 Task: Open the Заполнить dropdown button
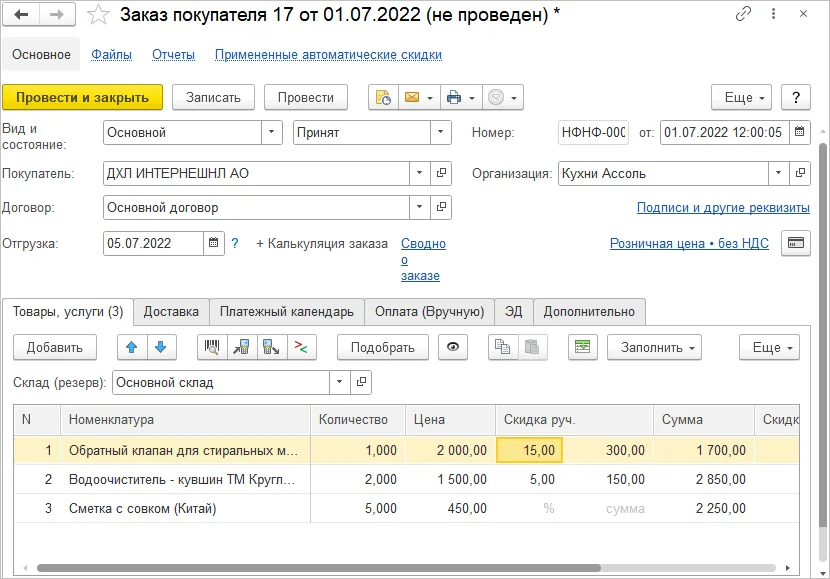pyautogui.click(x=654, y=348)
